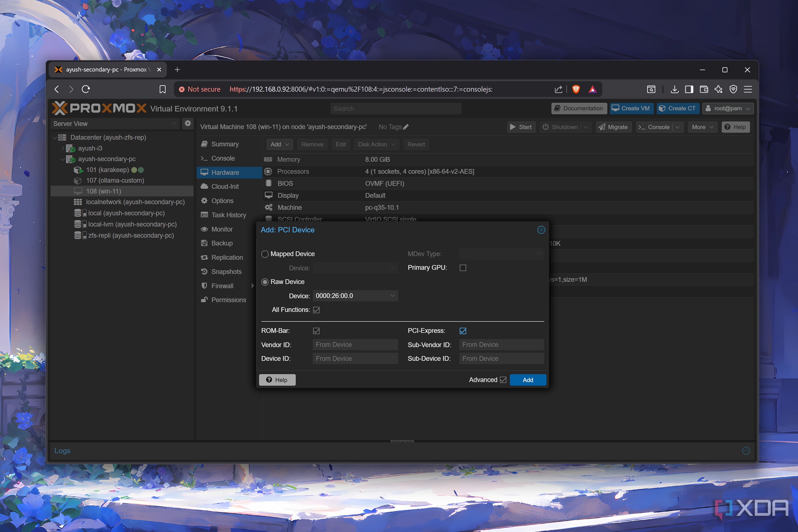The width and height of the screenshot is (798, 532).
Task: Start the win-11 virtual machine
Action: pyautogui.click(x=521, y=127)
